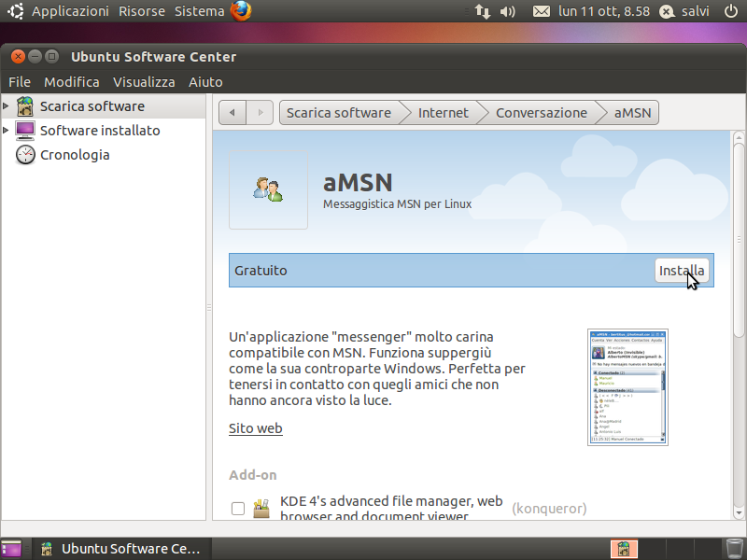Click the Cronologia clock icon

click(25, 155)
